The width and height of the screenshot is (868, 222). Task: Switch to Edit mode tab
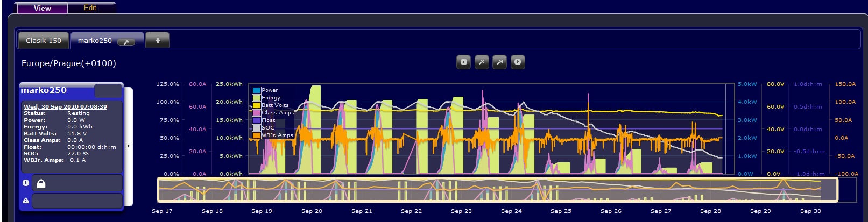(90, 8)
